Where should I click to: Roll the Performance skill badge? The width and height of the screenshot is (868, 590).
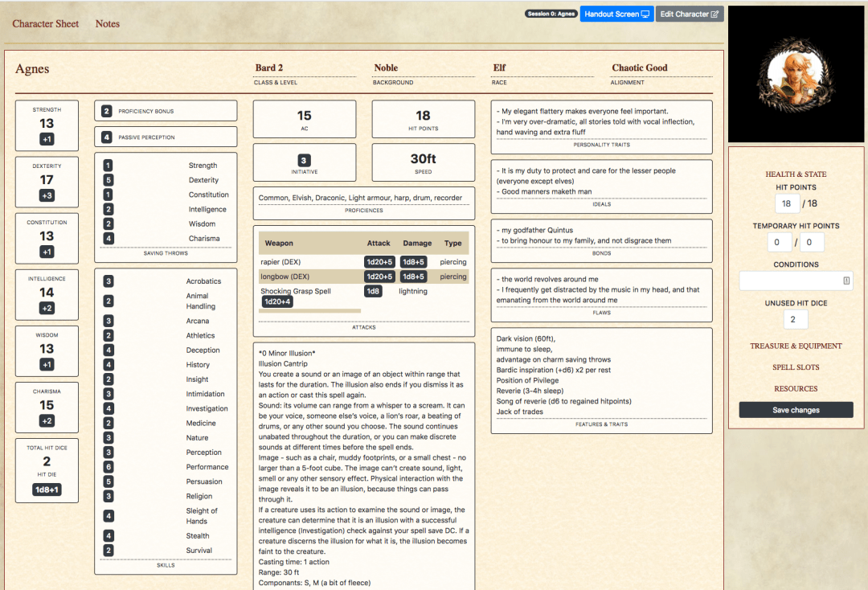pos(108,467)
